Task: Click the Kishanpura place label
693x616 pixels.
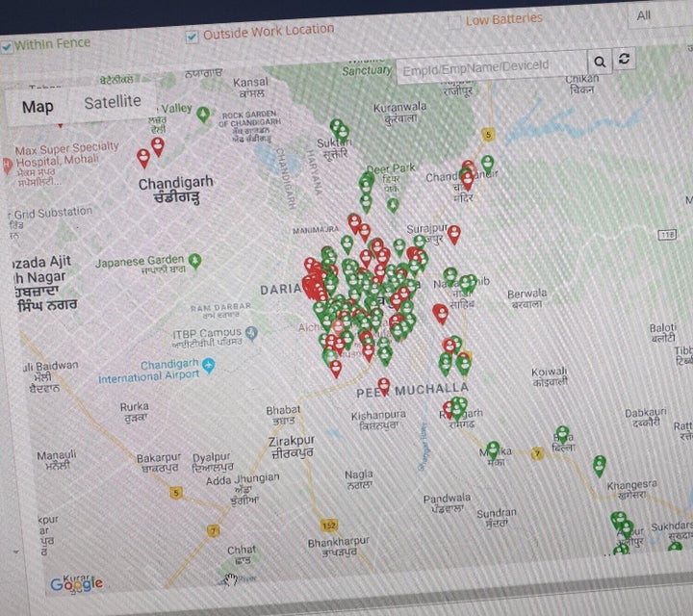Action: pos(378,420)
